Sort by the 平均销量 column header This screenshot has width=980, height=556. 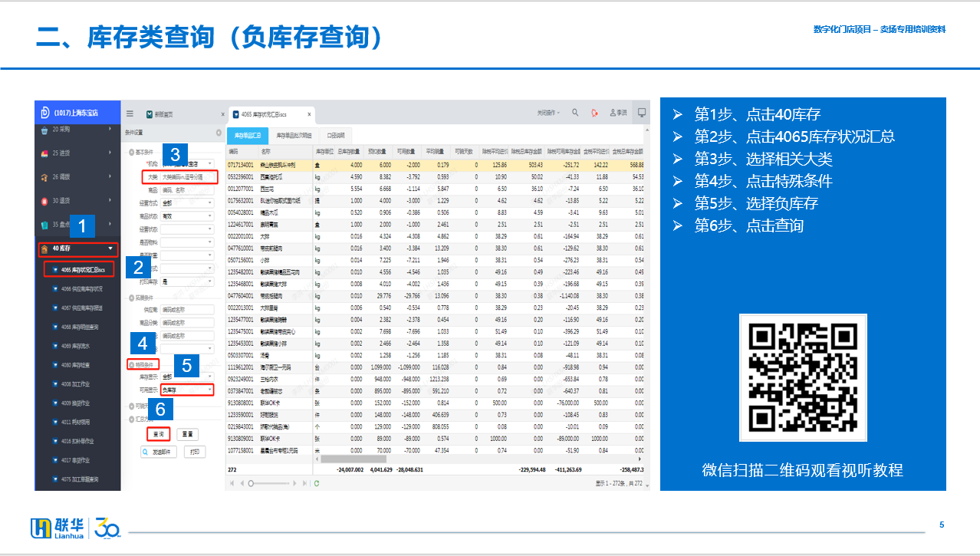(x=436, y=152)
